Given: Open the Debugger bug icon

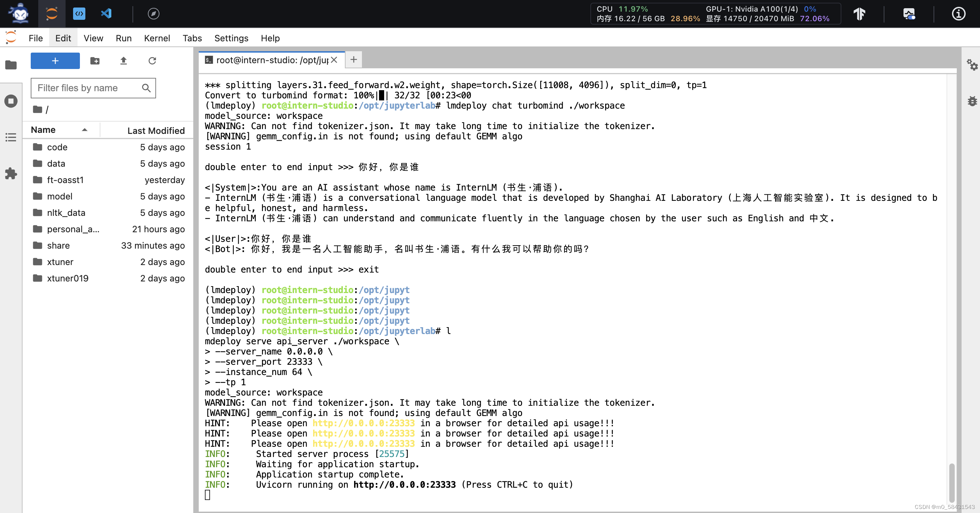Looking at the screenshot, I should pos(972,101).
